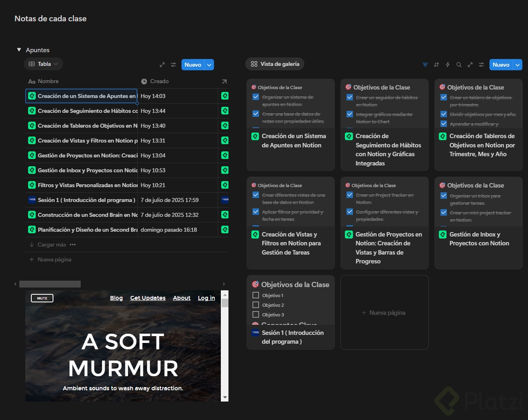Click icon on Gestión de Inbox gallery card title
This screenshot has width=528, height=420.
[x=443, y=234]
